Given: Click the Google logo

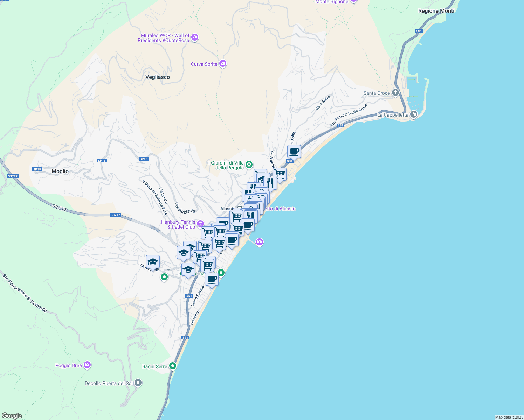Looking at the screenshot, I should click(12, 415).
